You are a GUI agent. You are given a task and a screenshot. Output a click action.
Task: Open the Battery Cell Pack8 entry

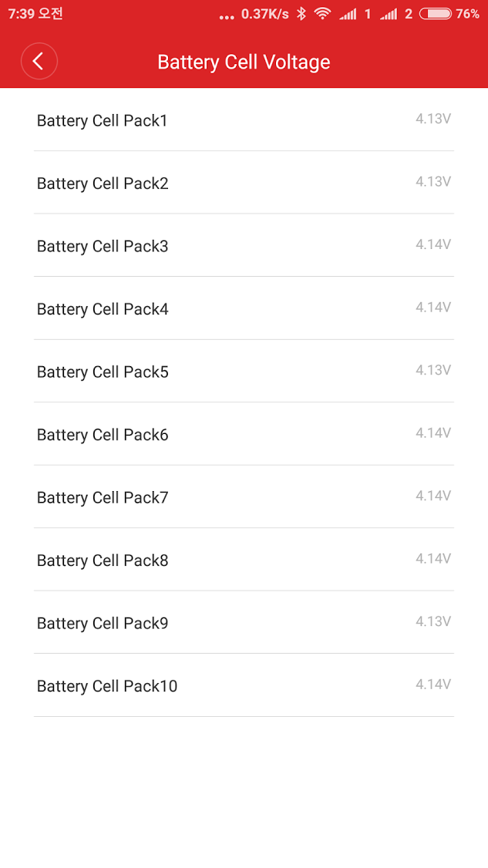[x=244, y=560]
